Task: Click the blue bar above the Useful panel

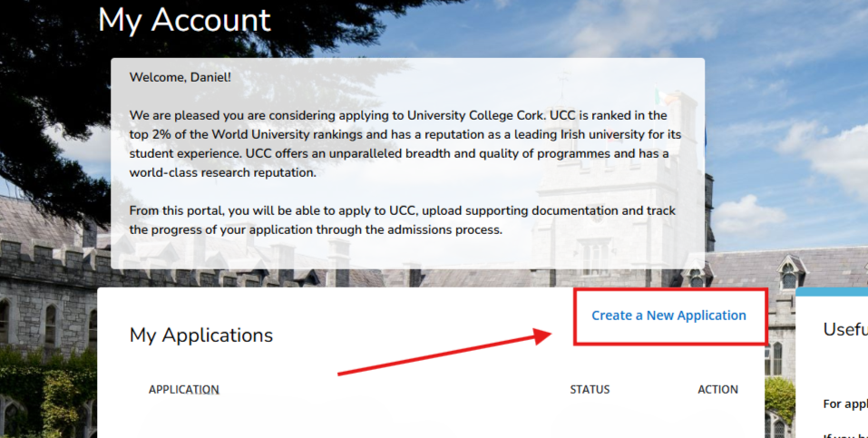Action: [831, 292]
